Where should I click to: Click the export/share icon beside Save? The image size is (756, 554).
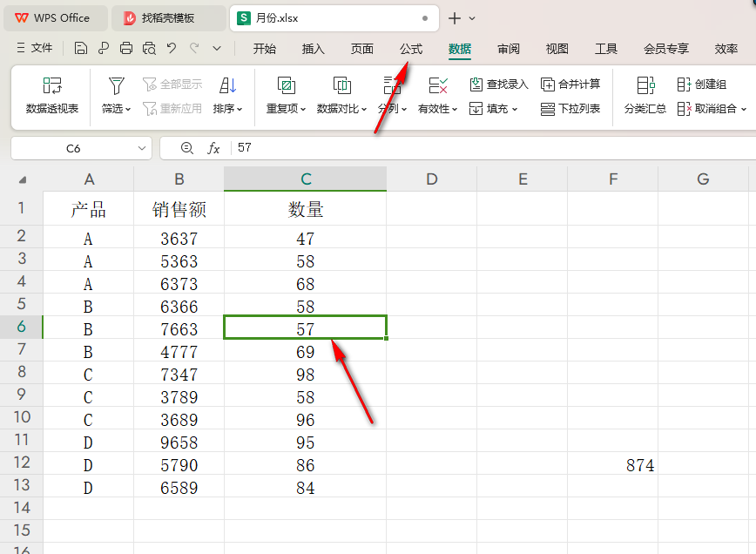click(103, 48)
